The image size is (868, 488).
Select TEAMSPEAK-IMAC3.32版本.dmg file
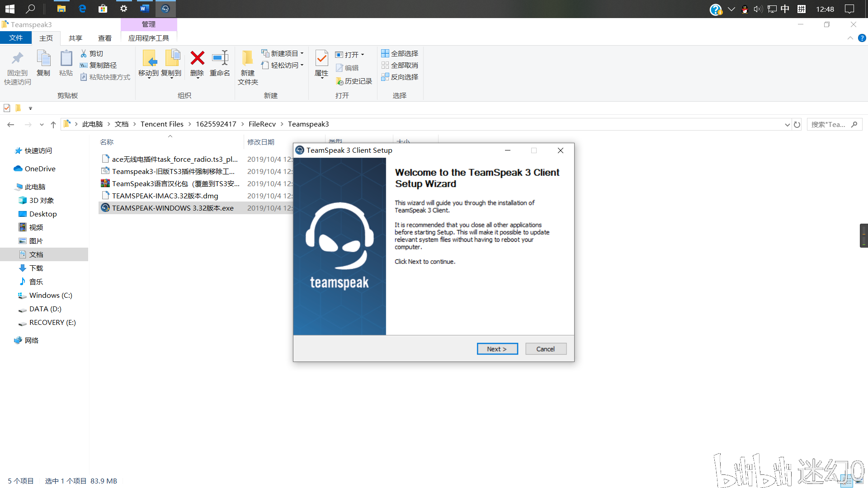click(x=165, y=196)
